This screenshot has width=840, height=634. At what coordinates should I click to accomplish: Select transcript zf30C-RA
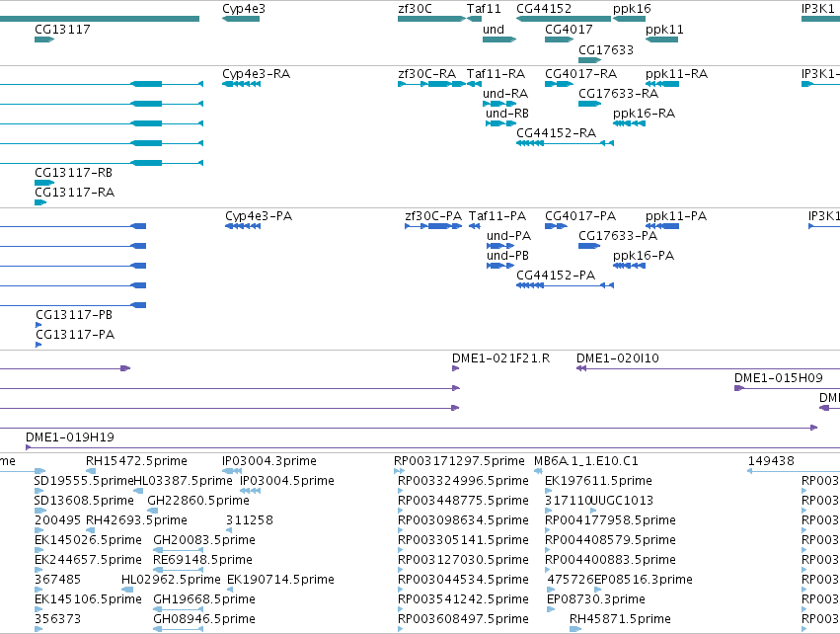click(431, 84)
